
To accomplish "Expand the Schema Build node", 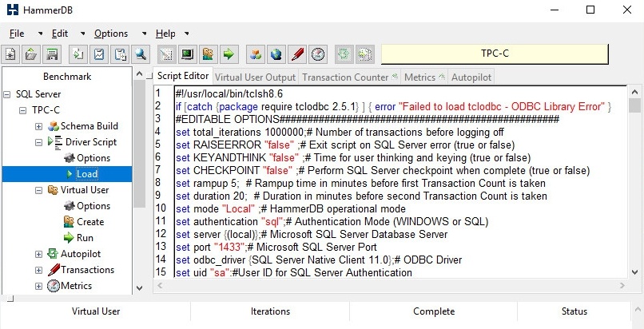I will pos(38,126).
